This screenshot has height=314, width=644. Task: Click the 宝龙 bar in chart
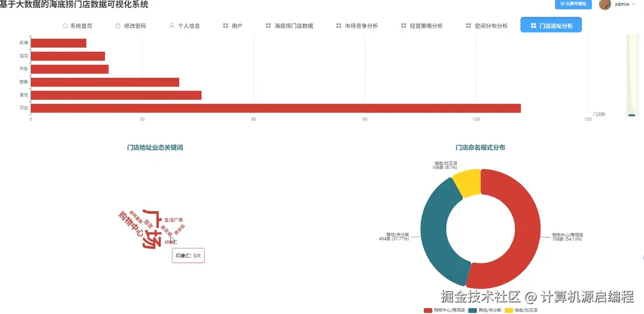coord(68,56)
